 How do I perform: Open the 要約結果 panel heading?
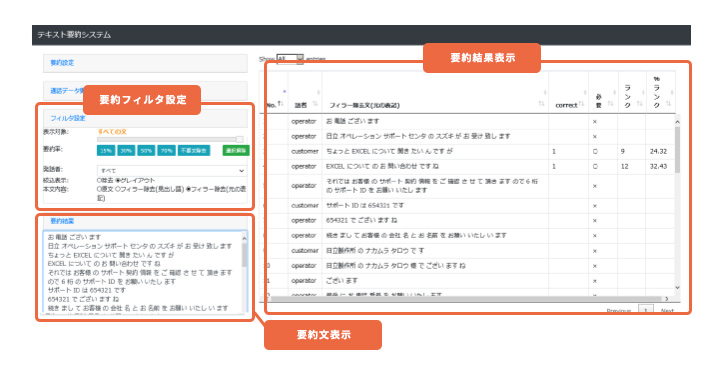tap(145, 221)
